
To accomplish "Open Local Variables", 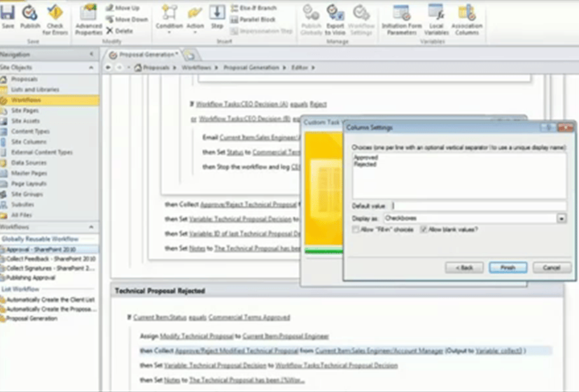I will click(x=436, y=19).
